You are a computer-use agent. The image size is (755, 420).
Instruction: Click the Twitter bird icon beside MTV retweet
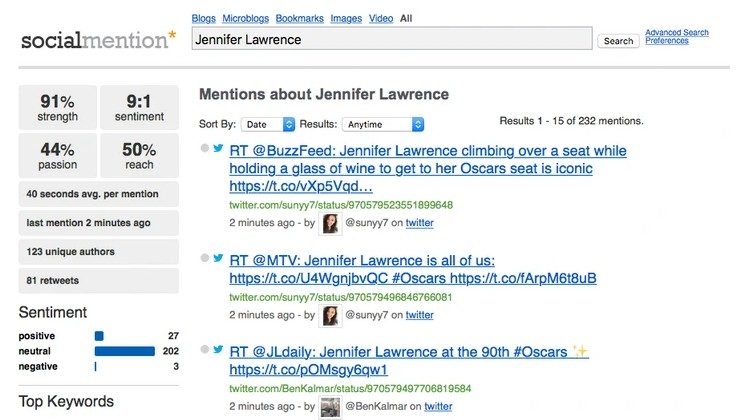coord(218,258)
